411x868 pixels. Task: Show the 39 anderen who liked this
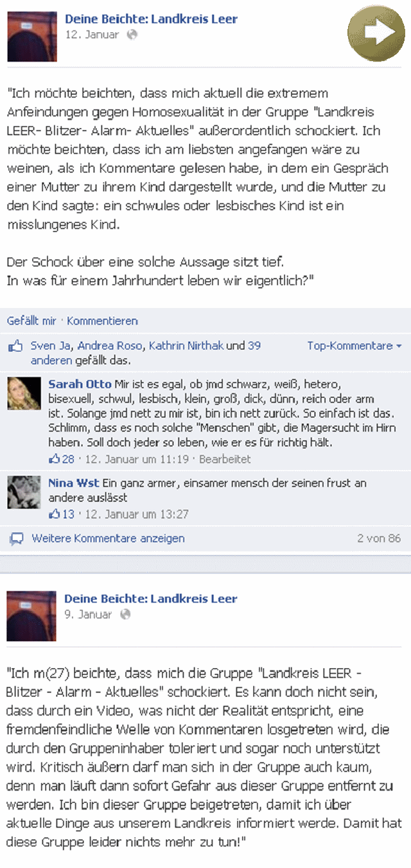[x=146, y=353]
